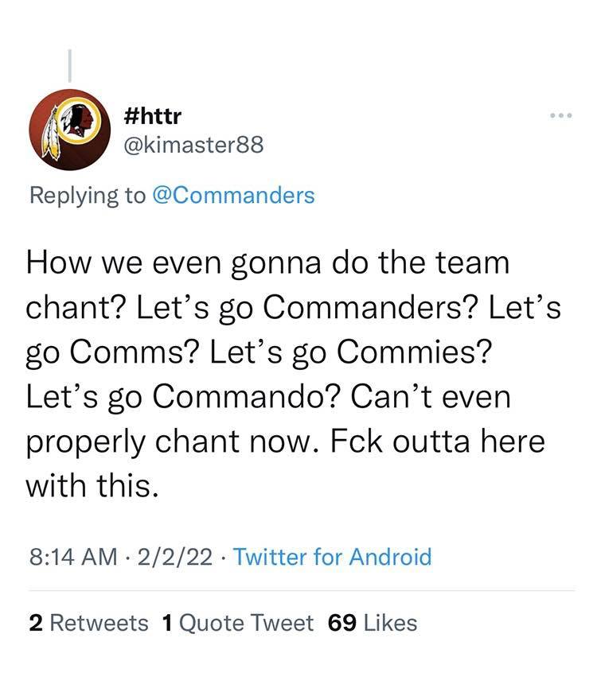This screenshot has height=700, width=597.
Task: View the 2 Retweets list
Action: [x=88, y=622]
